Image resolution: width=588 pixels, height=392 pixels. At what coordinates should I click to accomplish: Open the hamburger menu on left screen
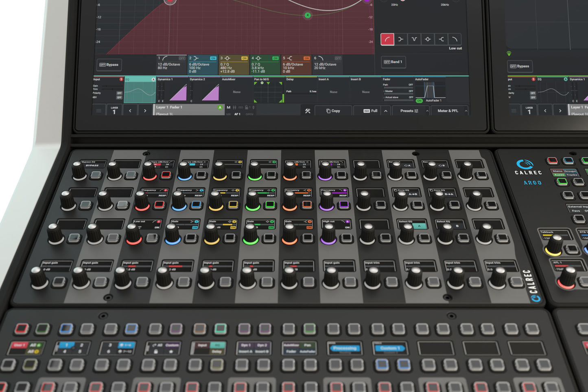coord(98,111)
